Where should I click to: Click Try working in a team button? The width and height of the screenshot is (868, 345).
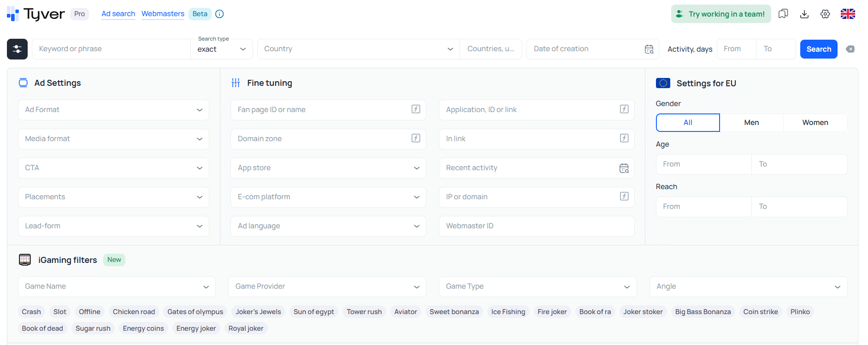(x=721, y=14)
